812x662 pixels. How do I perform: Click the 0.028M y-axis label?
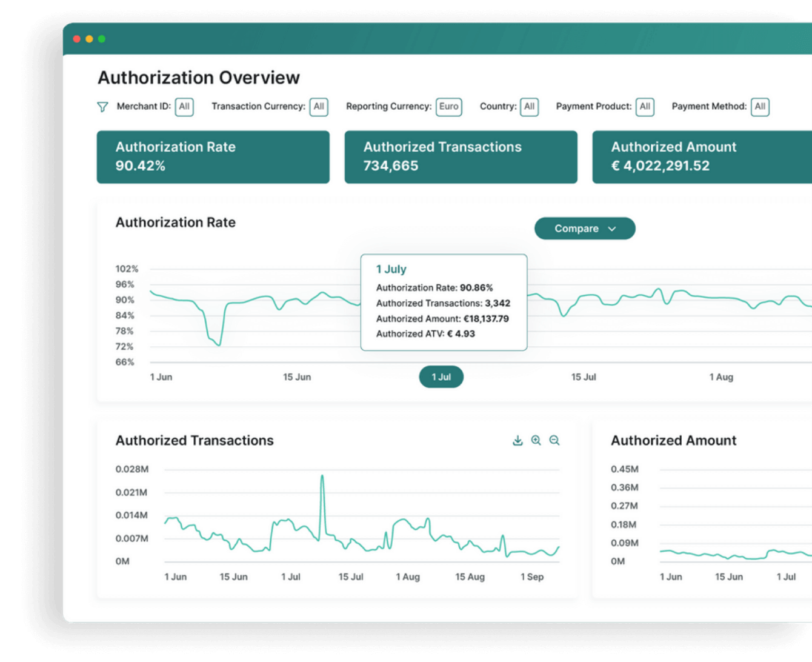click(132, 469)
